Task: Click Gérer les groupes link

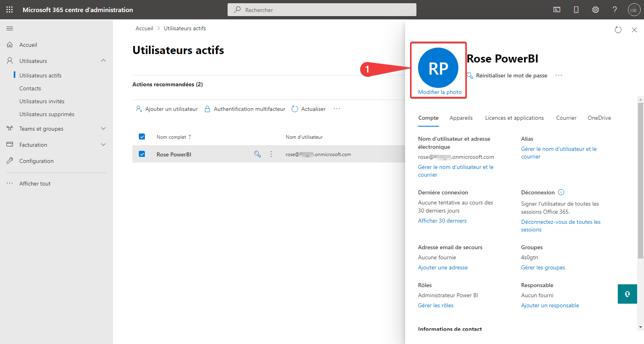Action: coord(543,267)
